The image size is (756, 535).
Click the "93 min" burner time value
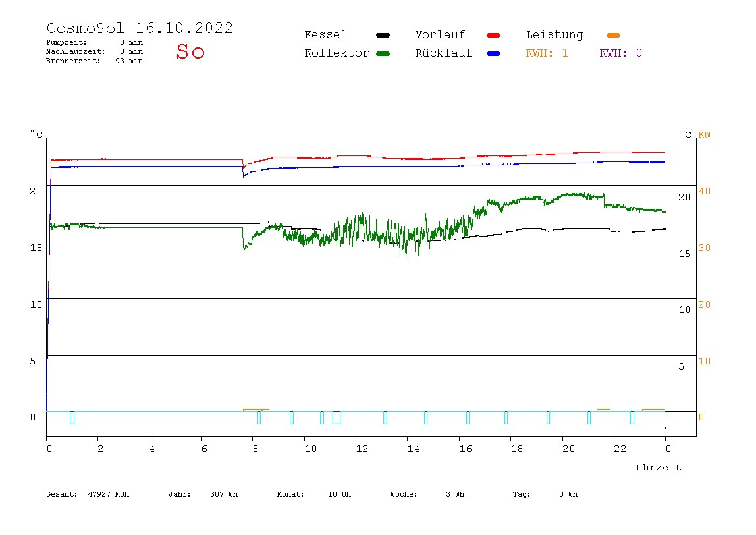[129, 61]
